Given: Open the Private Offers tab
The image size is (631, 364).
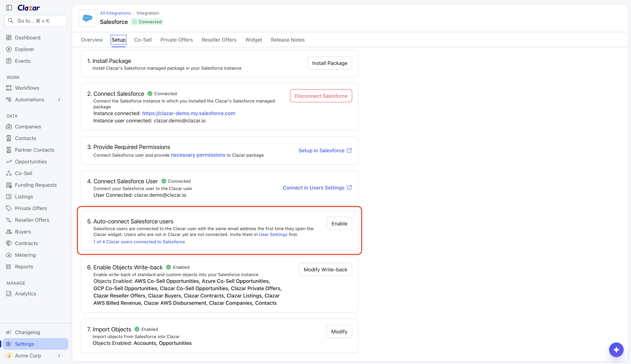Looking at the screenshot, I should click(177, 40).
